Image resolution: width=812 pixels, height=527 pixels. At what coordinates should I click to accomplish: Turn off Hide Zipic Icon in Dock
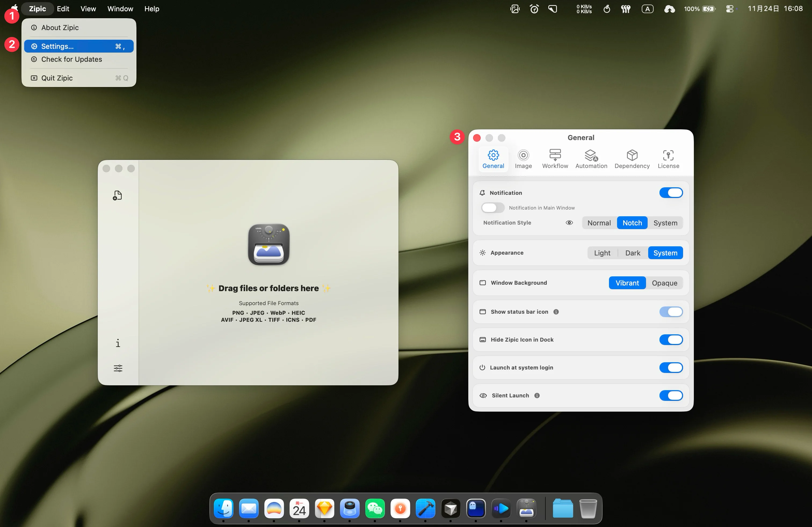(x=670, y=339)
